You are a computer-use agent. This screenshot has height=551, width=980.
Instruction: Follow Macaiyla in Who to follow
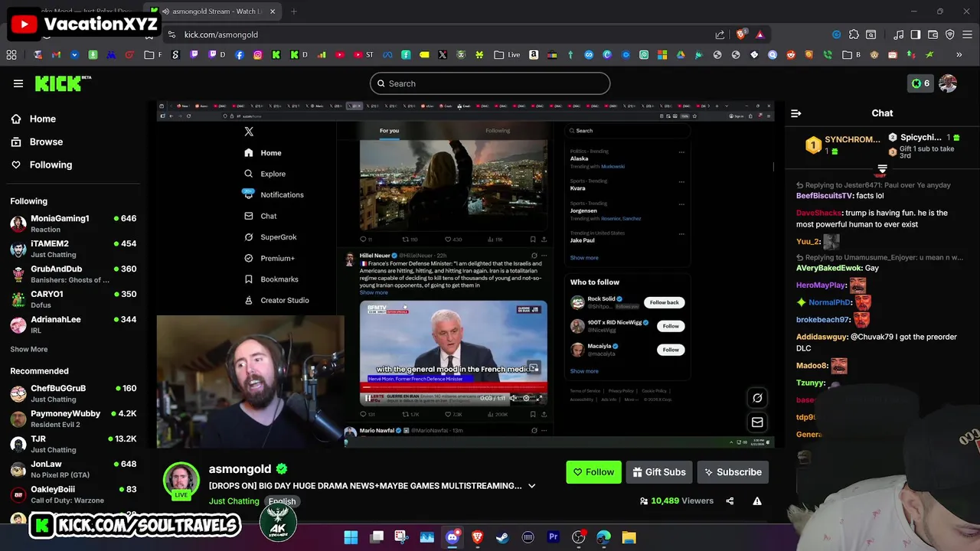click(x=671, y=350)
